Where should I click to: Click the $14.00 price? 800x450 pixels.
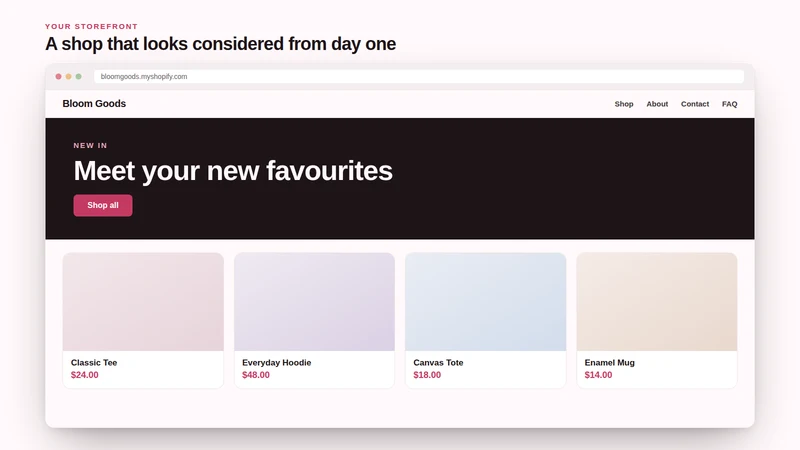pos(598,374)
